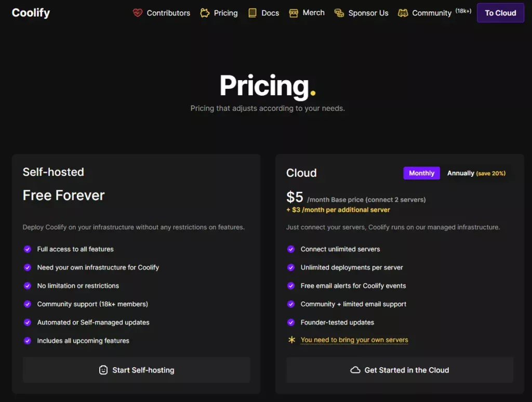Image resolution: width=532 pixels, height=402 pixels.
Task: Click the book icon beside Docs
Action: pos(252,13)
